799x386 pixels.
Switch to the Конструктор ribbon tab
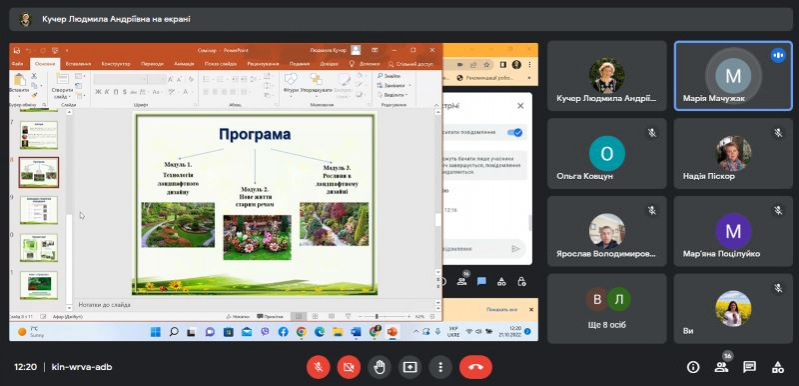[x=116, y=64]
